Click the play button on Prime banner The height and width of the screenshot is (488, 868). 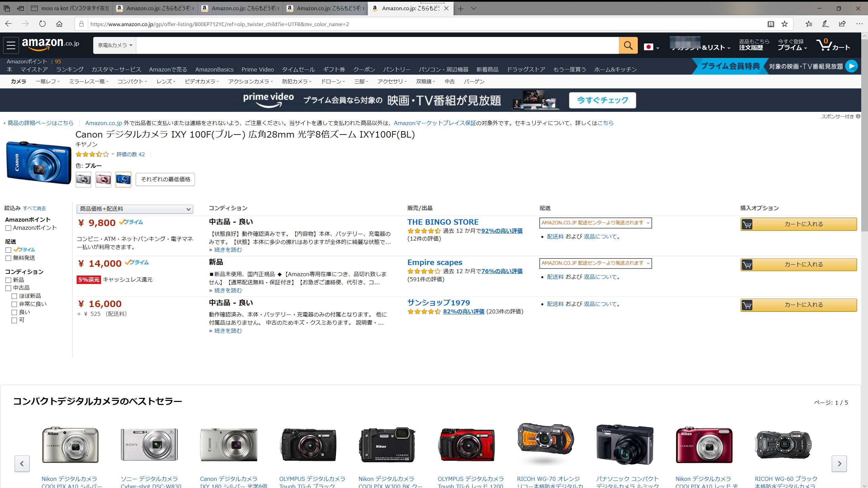tap(851, 66)
